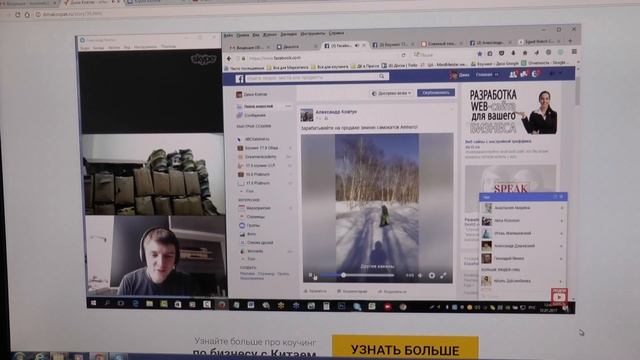Open Денис profile in Facebook header
640x360 pixels.
(x=460, y=75)
